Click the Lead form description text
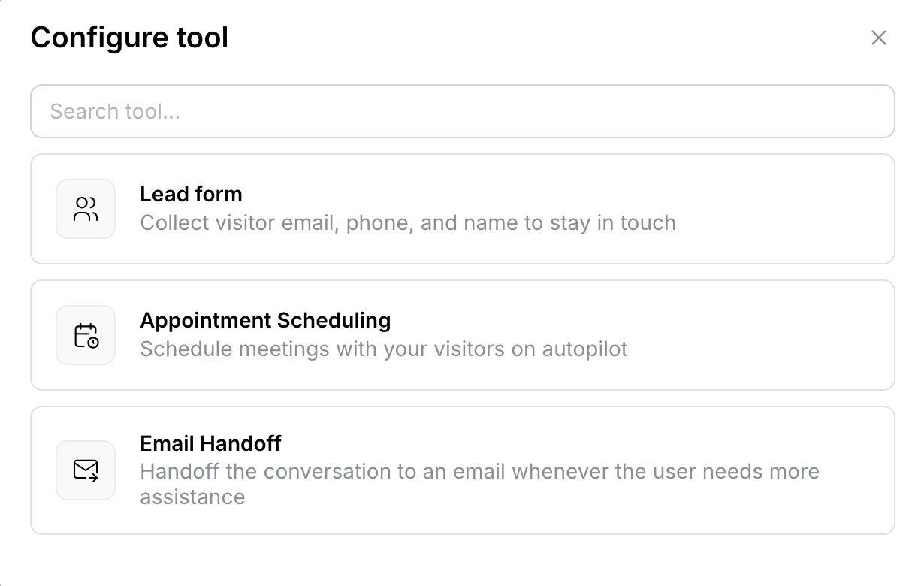The width and height of the screenshot is (924, 586). [407, 222]
